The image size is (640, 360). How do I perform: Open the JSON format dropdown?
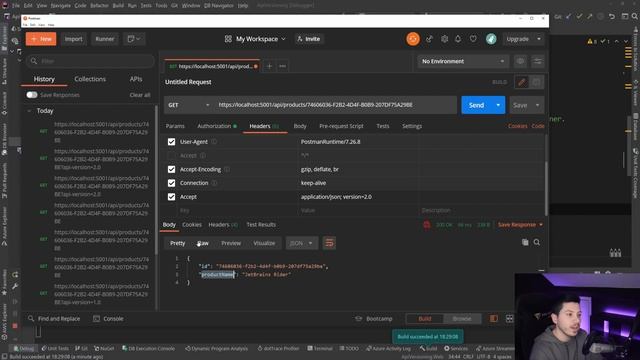coord(302,243)
